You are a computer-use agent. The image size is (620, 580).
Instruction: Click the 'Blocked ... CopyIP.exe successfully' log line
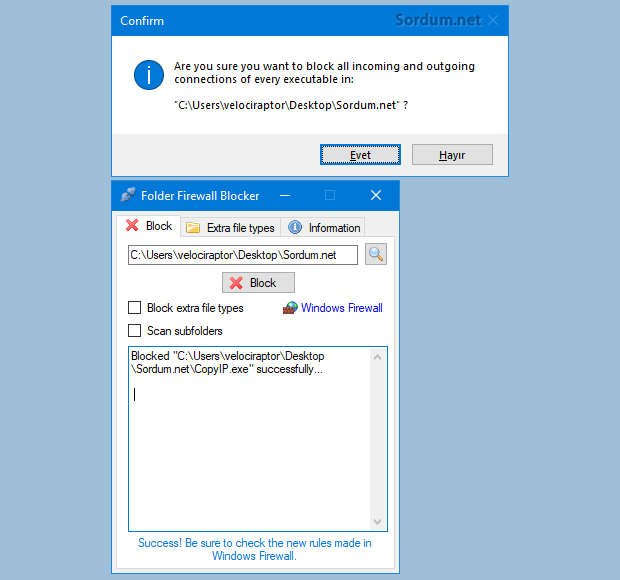tap(228, 362)
